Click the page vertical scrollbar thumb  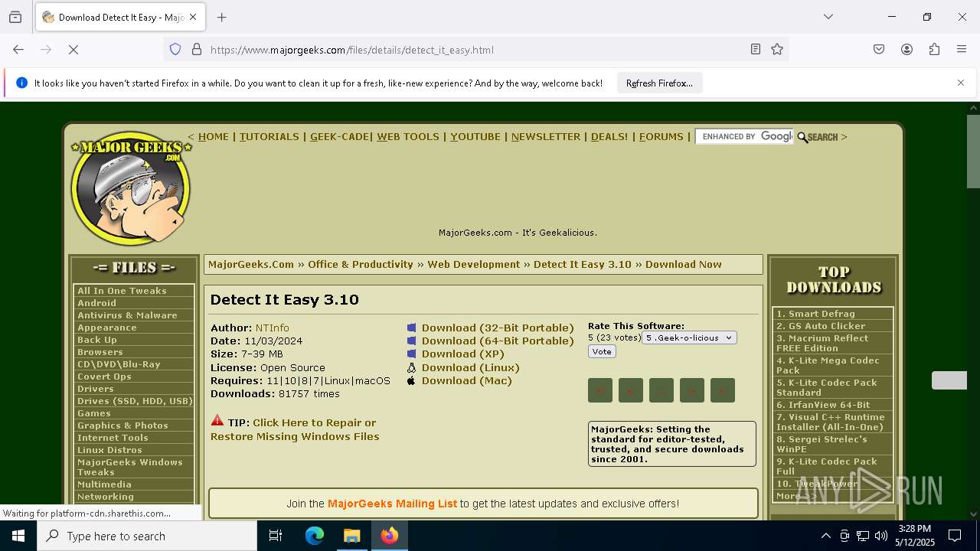973,152
